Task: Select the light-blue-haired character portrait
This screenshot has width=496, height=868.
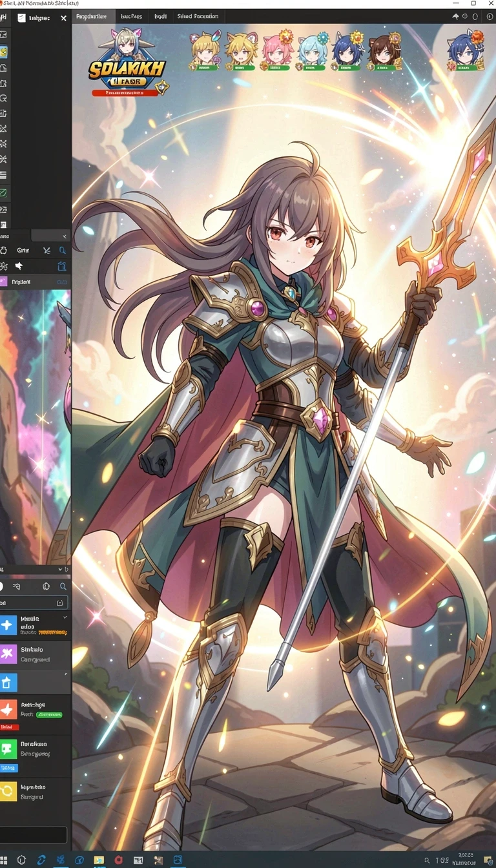Action: (313, 52)
